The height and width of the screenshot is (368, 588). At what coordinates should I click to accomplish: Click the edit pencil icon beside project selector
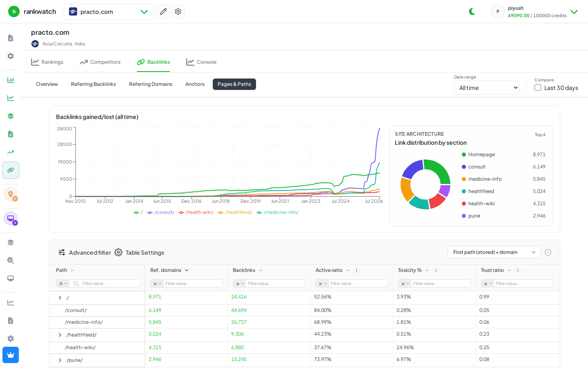click(163, 11)
